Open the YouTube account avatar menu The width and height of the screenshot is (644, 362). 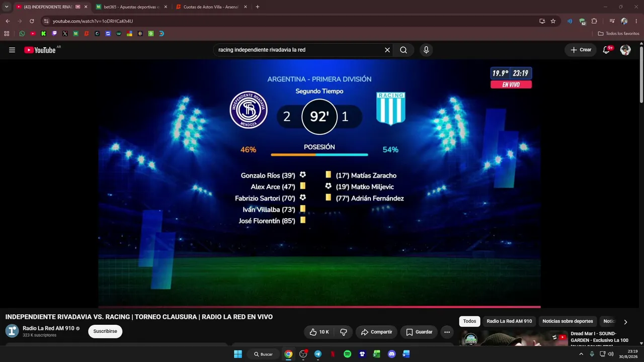[625, 50]
